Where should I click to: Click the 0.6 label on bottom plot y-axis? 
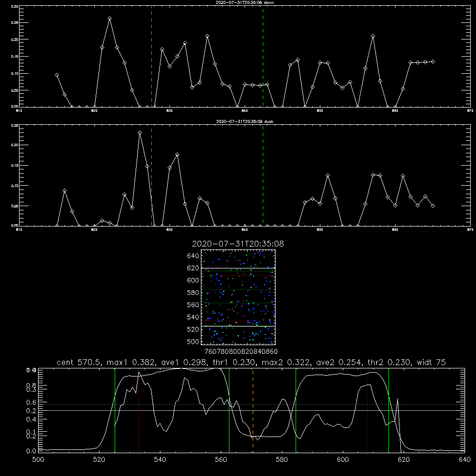31,402
